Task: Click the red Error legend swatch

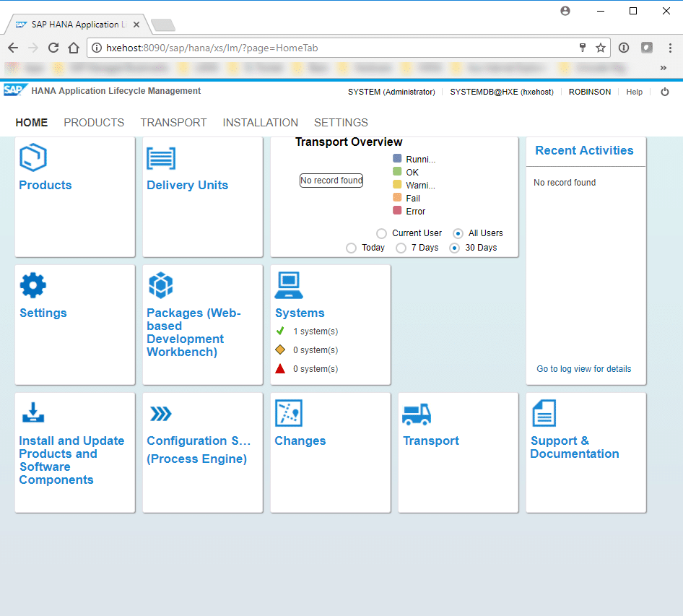Action: 397,211
